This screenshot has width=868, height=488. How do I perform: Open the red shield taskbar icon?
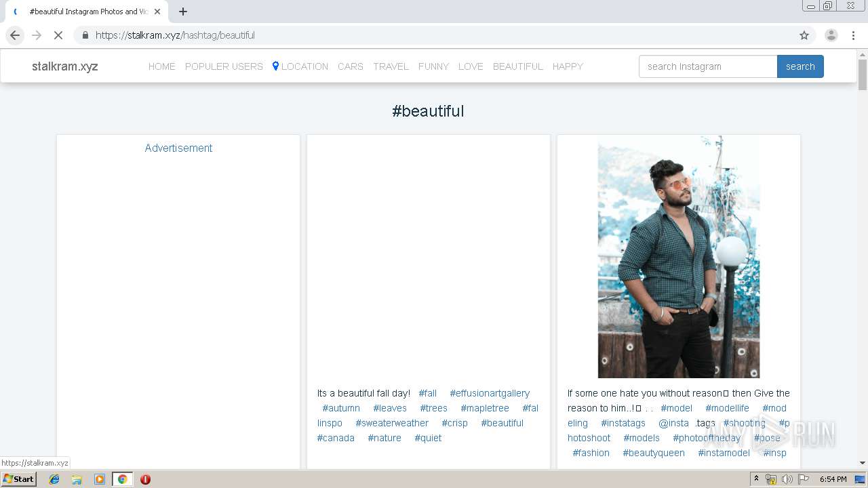tap(145, 479)
